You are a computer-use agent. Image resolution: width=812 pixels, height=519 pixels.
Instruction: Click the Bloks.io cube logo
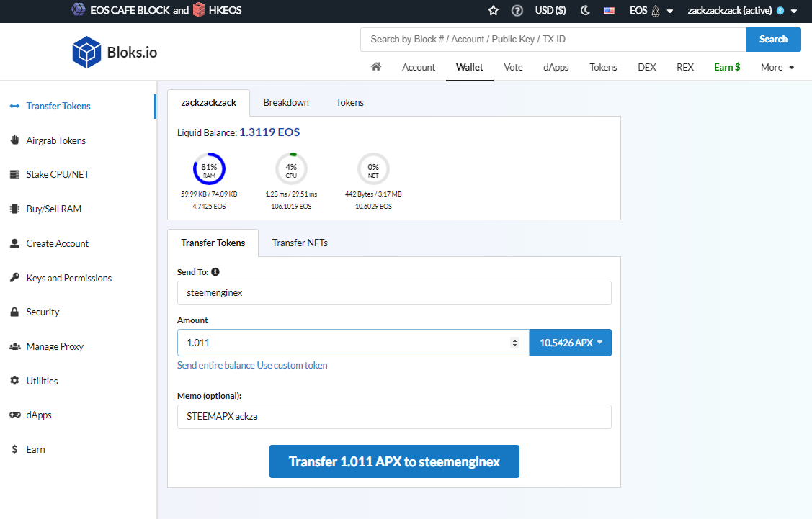pos(86,53)
